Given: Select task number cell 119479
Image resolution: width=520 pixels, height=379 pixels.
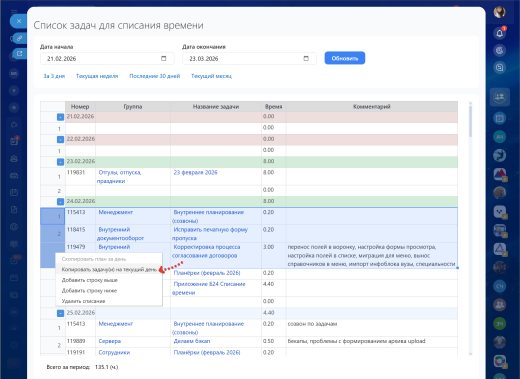Looking at the screenshot, I should (80, 255).
